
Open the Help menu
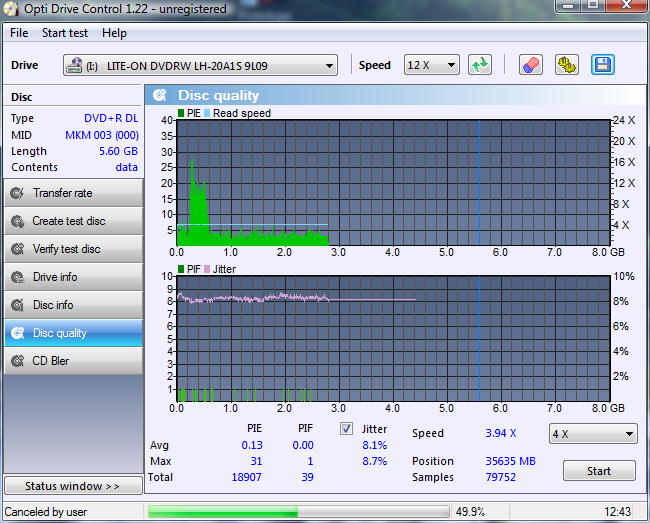pos(114,33)
